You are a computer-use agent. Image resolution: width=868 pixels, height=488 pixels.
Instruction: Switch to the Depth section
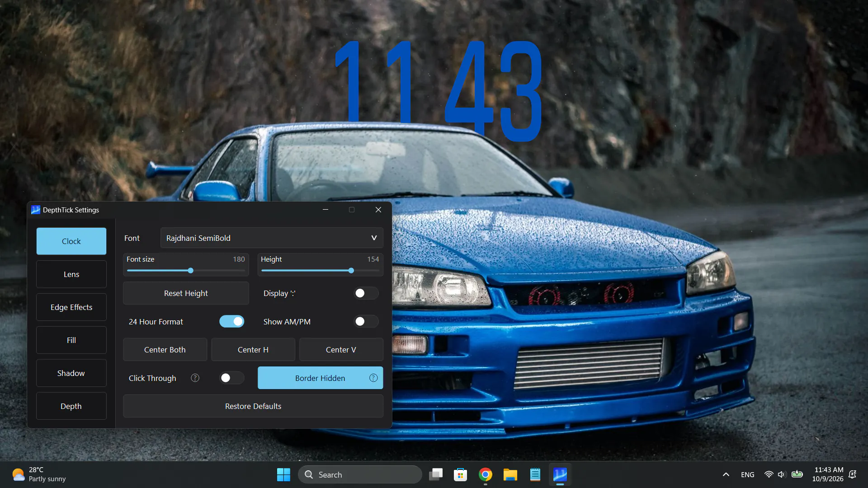pyautogui.click(x=71, y=406)
